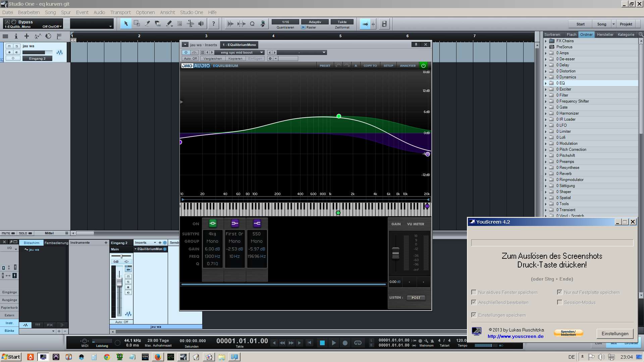Select the Bend marker tool

coord(190,24)
